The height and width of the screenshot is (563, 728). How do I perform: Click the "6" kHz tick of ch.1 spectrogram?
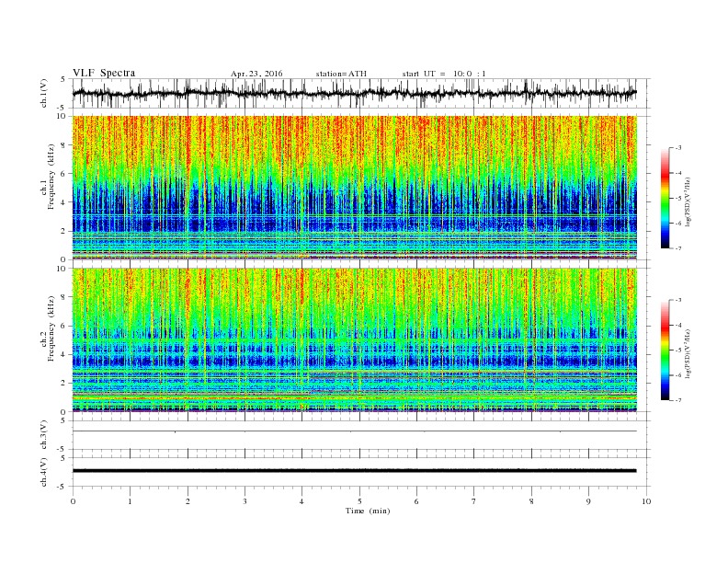coord(64,173)
